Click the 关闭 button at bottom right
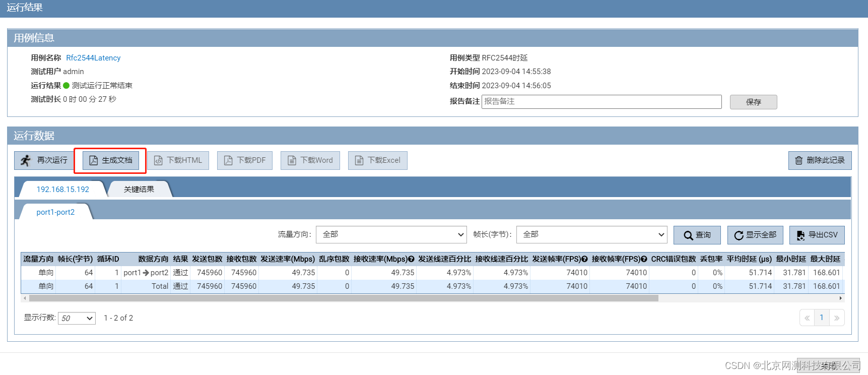 coord(828,366)
